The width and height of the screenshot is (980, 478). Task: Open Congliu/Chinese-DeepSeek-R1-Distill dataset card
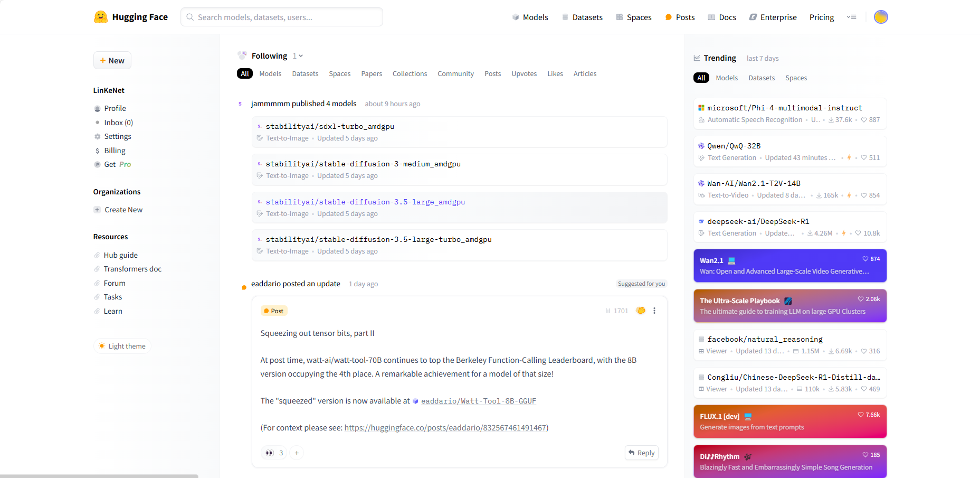pos(789,383)
